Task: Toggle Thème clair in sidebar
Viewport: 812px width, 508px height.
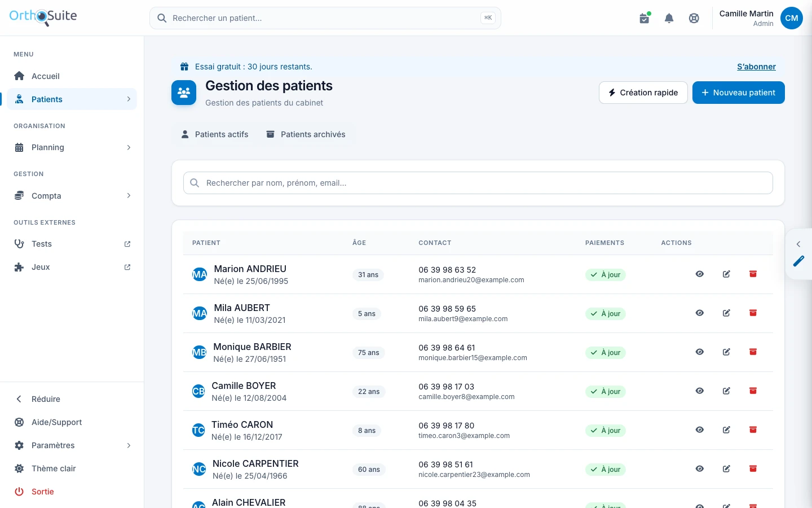Action: coord(72,468)
